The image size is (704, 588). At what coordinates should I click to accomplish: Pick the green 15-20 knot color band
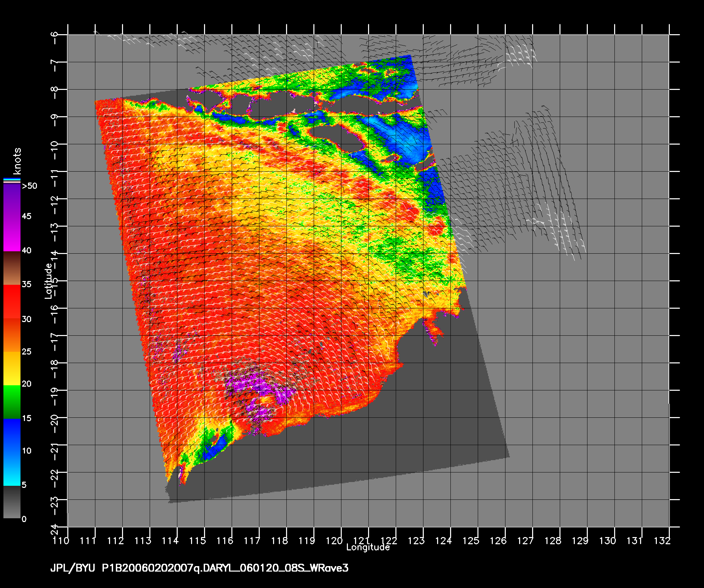12,402
